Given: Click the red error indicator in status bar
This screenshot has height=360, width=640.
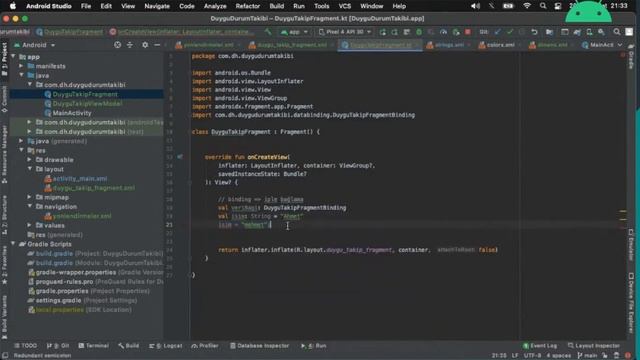Looking at the screenshot, I should point(628,356).
